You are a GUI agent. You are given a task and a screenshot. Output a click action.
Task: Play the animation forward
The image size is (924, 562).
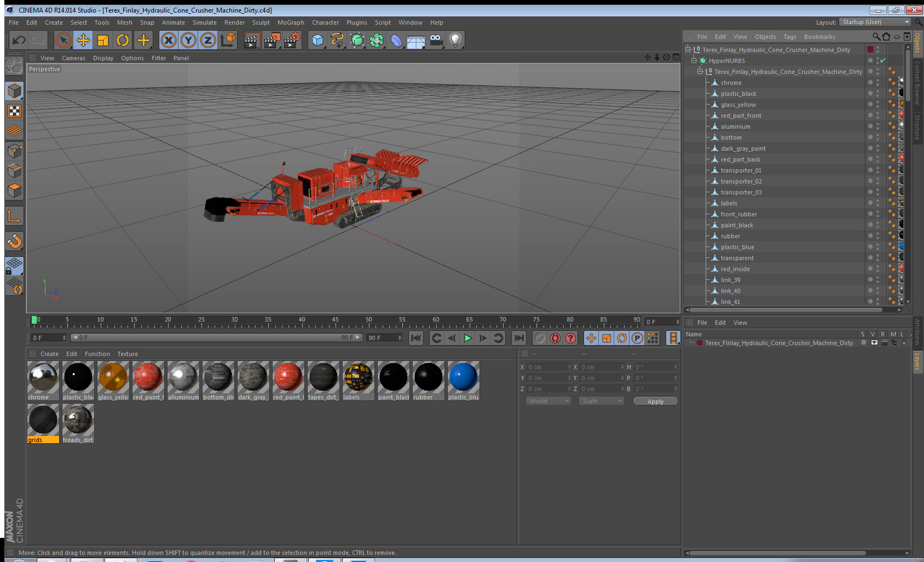(x=468, y=338)
